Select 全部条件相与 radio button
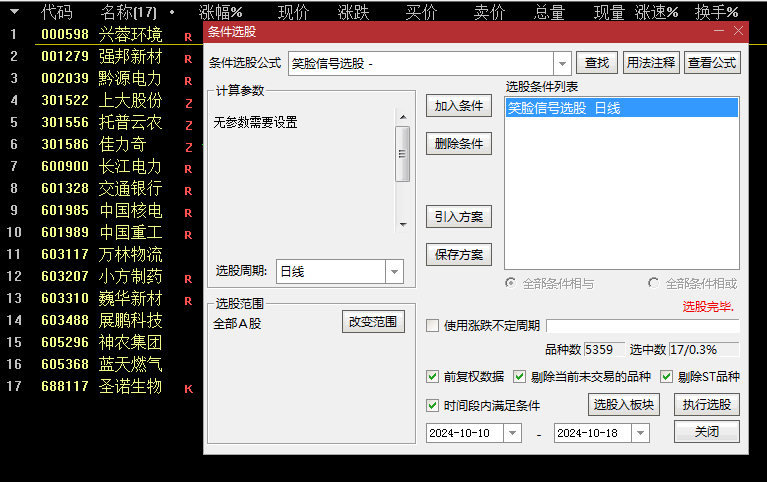Screen dimensions: 767x482 (x=511, y=283)
